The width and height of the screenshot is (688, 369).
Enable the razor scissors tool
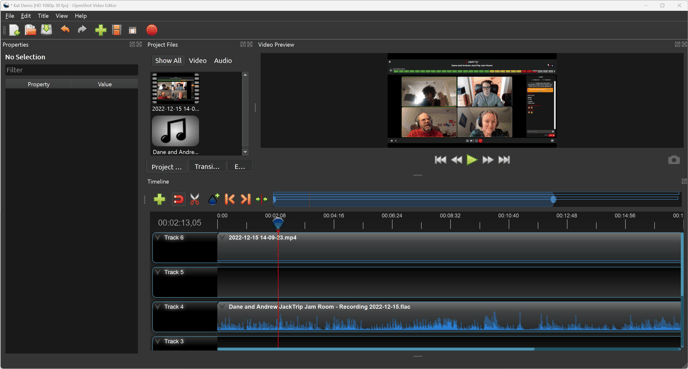click(195, 199)
